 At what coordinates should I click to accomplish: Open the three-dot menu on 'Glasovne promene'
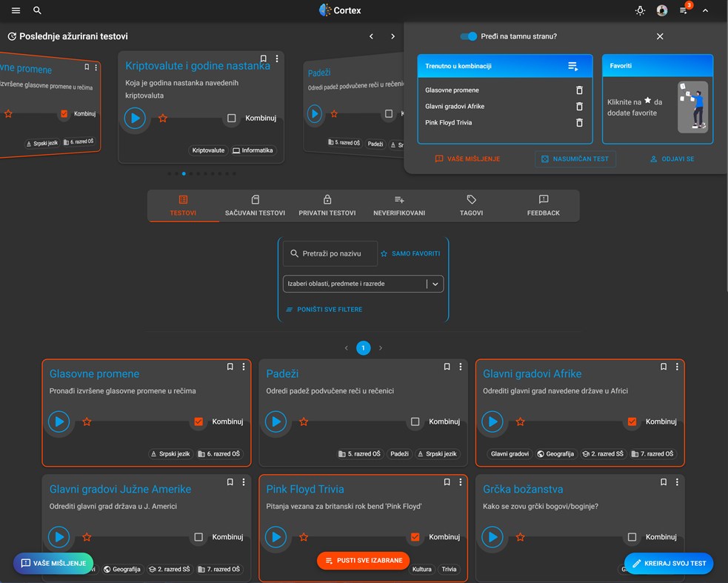point(243,367)
